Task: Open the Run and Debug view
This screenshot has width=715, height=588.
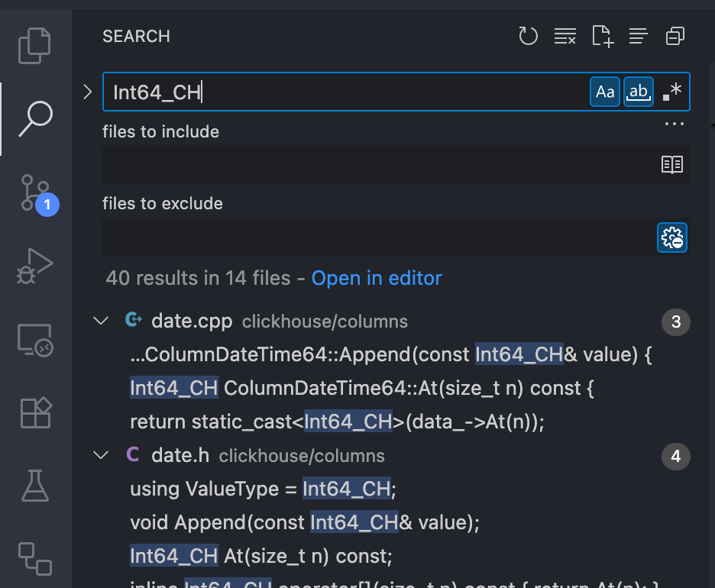Action: pos(34,267)
